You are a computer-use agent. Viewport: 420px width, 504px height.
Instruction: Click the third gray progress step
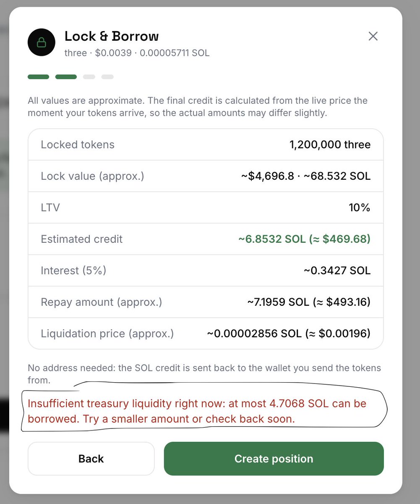pyautogui.click(x=89, y=77)
